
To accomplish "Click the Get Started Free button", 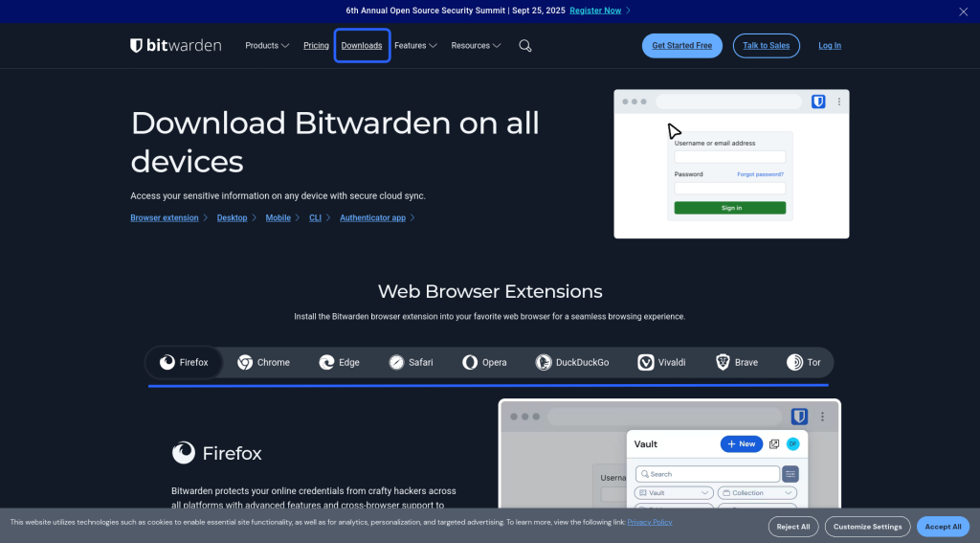I will point(681,46).
